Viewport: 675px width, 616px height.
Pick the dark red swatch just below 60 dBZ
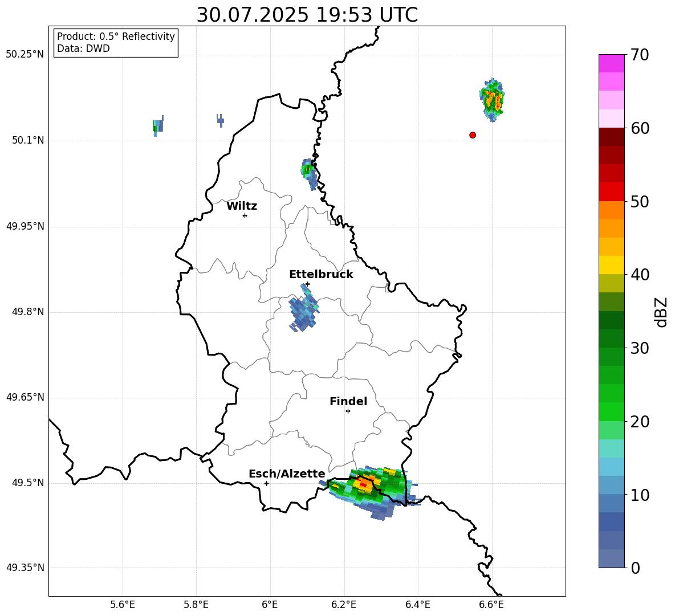612,137
